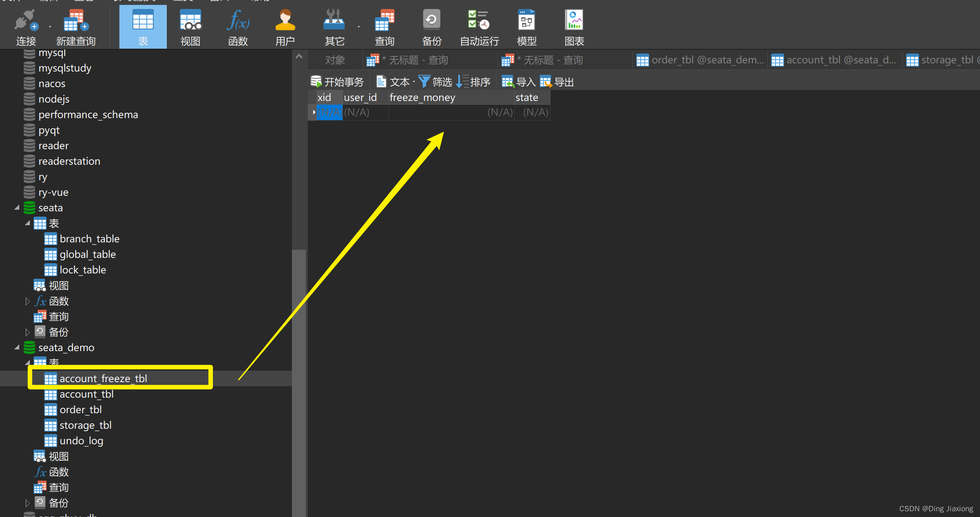Screen dimensions: 980x517
Task: Select the undo_log table
Action: 81,441
